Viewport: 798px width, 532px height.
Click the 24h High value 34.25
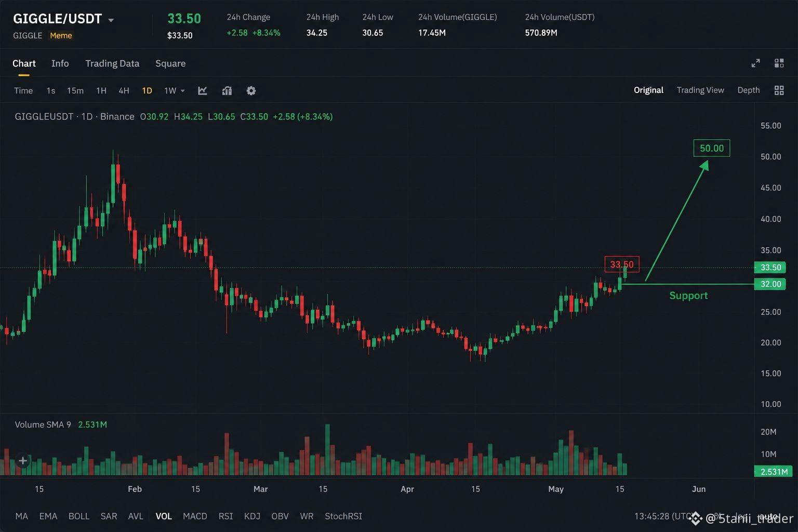point(316,33)
